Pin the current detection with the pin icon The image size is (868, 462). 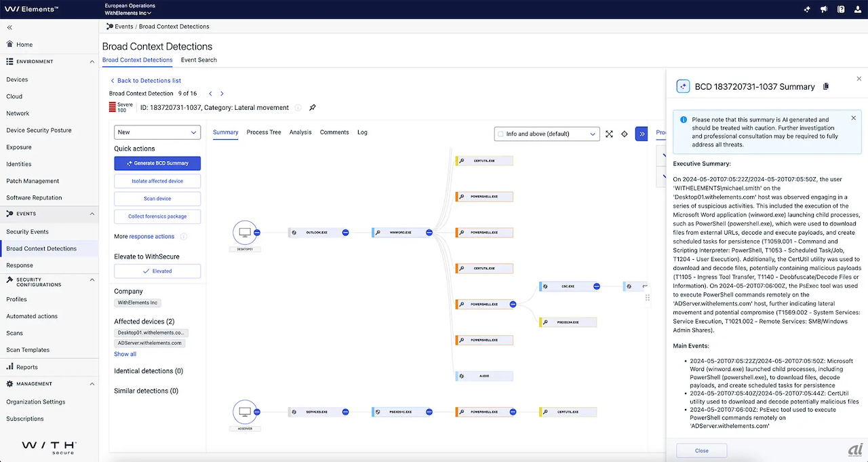click(313, 108)
